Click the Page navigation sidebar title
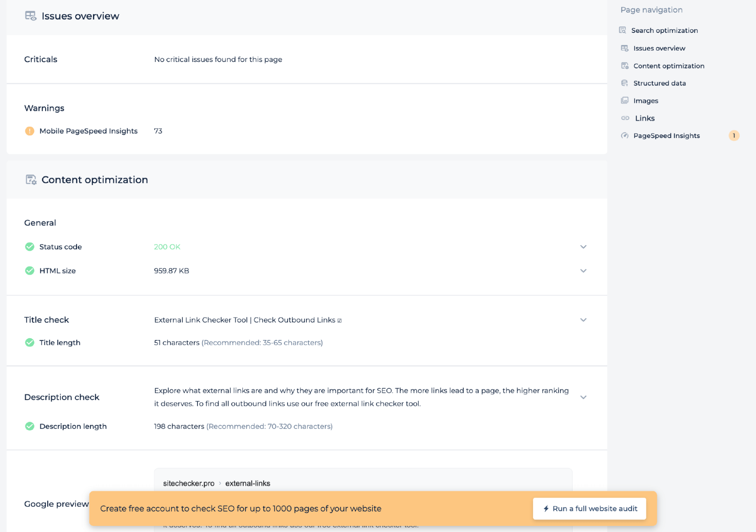756x532 pixels. coord(651,10)
